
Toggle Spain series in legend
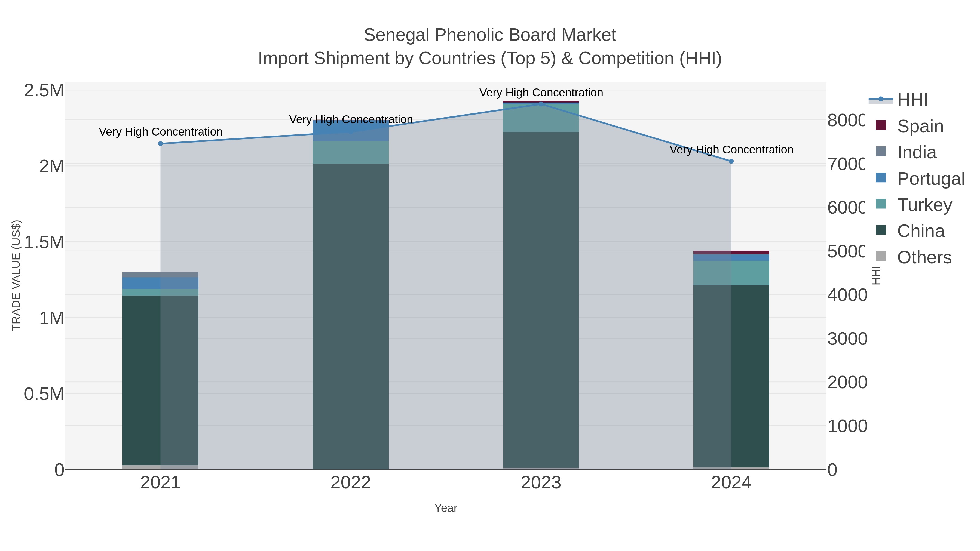(909, 126)
